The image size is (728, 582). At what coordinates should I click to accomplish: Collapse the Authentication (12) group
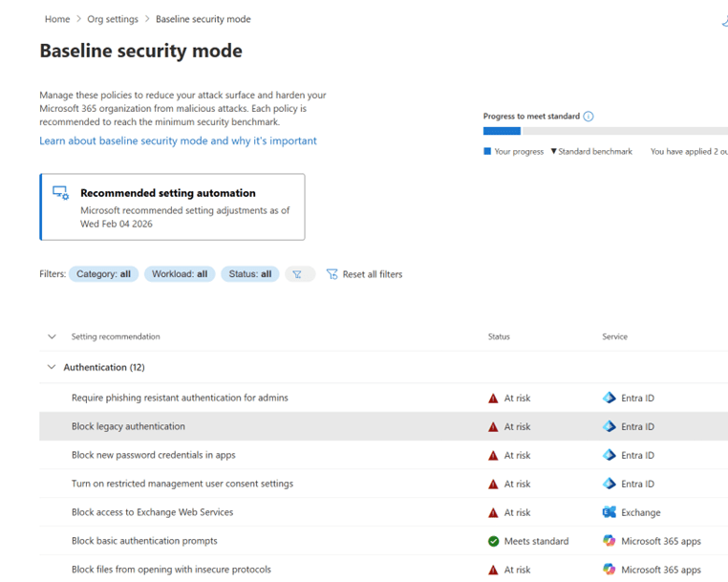pos(52,367)
